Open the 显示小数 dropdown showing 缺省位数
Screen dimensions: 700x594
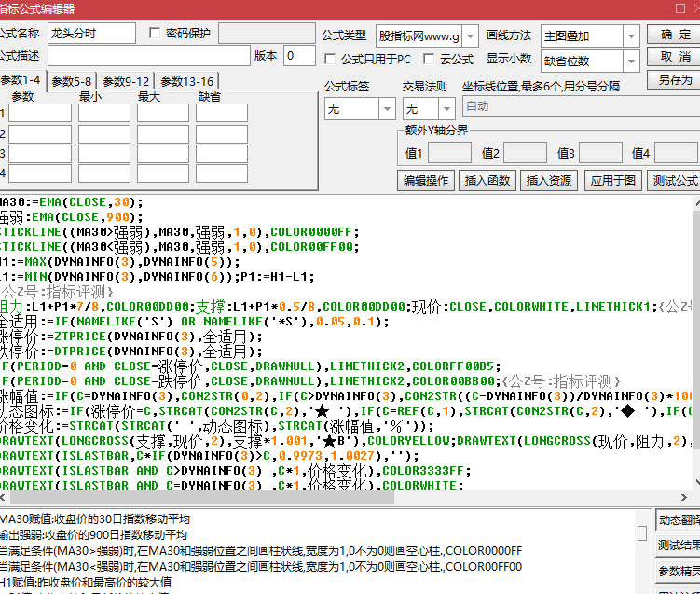[631, 62]
